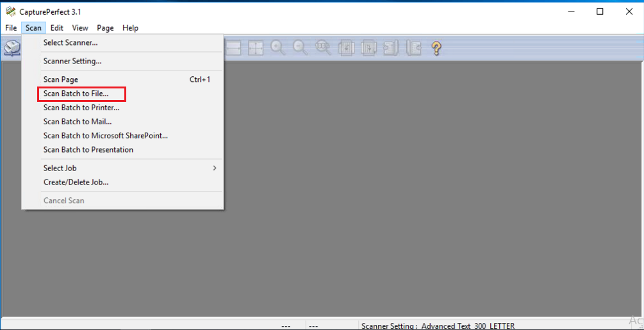644x330 pixels.
Task: Maximize the CapturePerfect window
Action: (x=600, y=12)
